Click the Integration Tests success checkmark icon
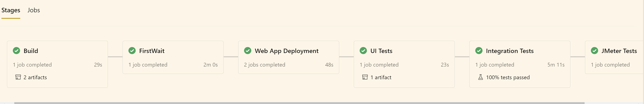Image resolution: width=644 pixels, height=104 pixels. coord(479,51)
